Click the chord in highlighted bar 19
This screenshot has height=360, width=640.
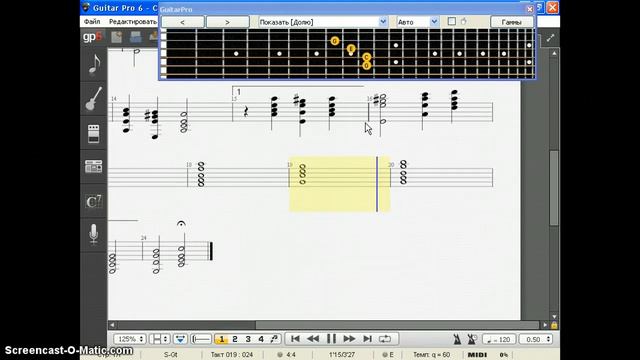point(302,174)
